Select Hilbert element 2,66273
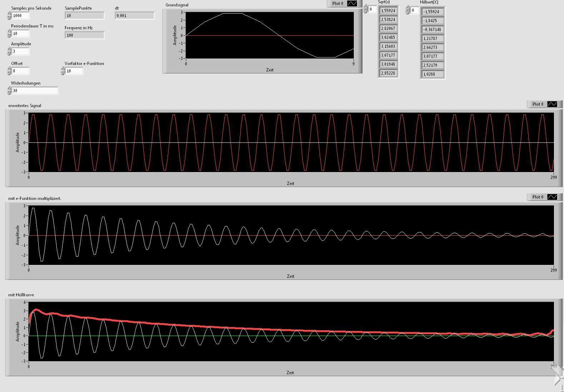564x392 pixels. [432, 47]
